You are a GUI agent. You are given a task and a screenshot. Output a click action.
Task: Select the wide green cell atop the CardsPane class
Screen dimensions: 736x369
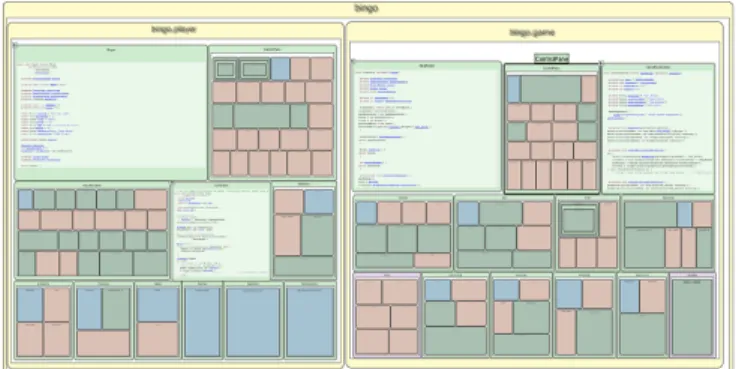coord(551,89)
